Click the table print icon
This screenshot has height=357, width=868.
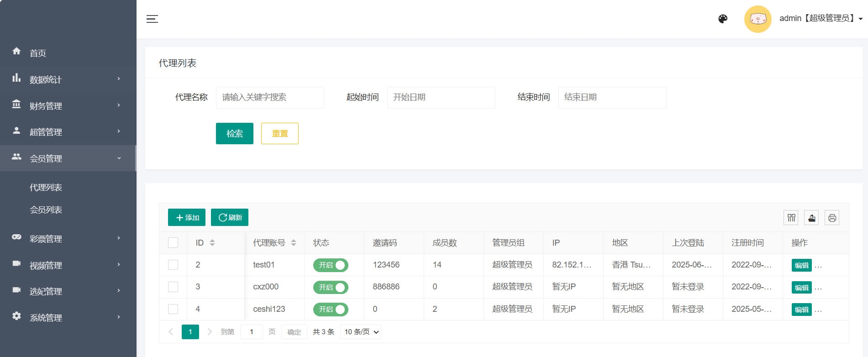click(832, 218)
